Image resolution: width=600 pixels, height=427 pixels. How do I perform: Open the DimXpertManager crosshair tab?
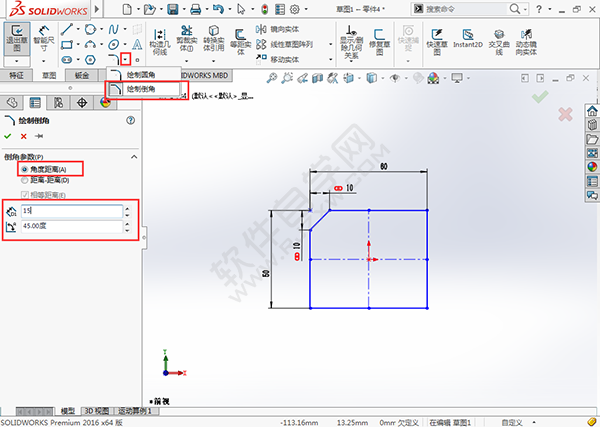(82, 103)
